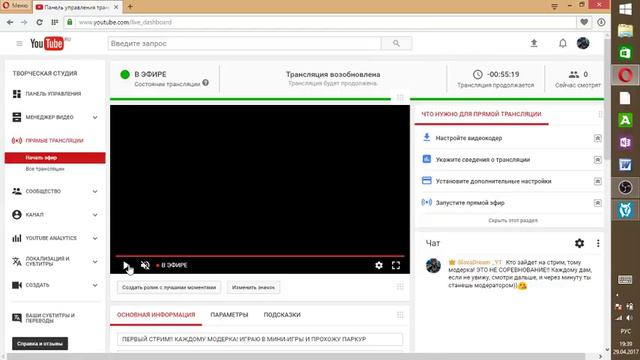
Task: Open the chat settings gear
Action: tap(579, 243)
